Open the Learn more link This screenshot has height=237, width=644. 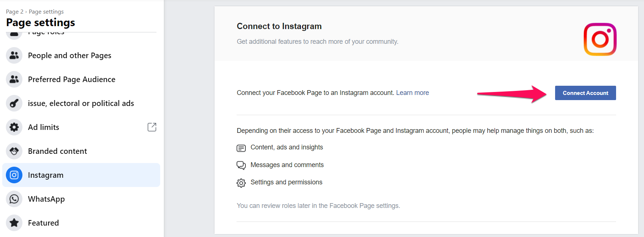point(412,93)
